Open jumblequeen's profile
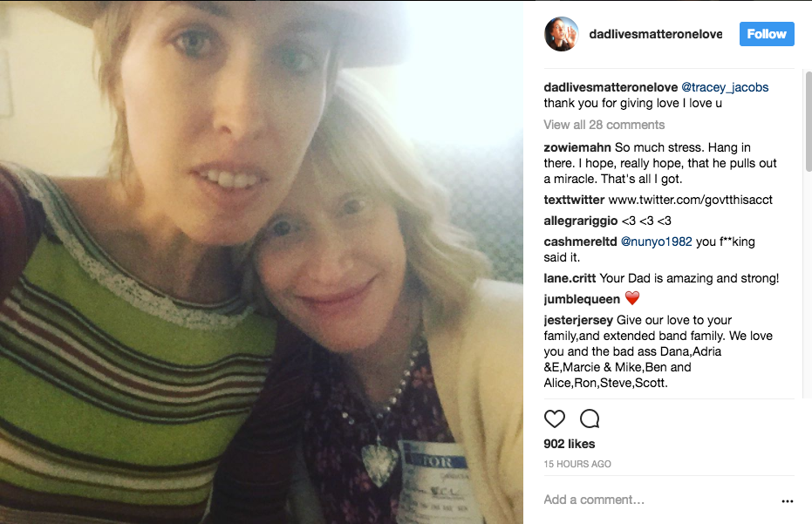 582,299
